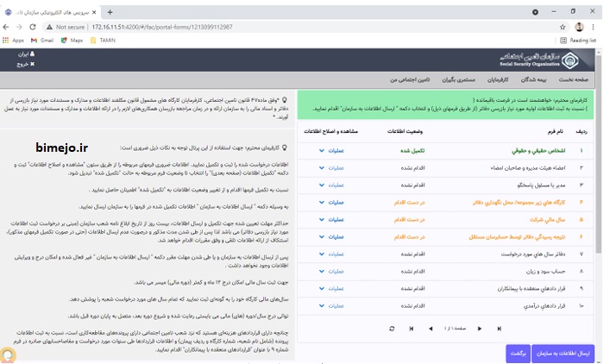Expand عملیات dropdown for row 4 کارگاه های زیر مجموعه
The height and width of the screenshot is (364, 610).
[331, 202]
